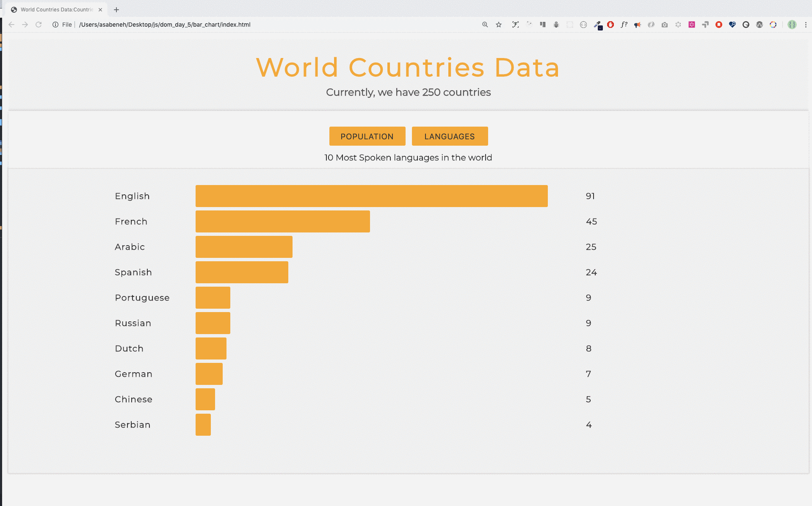
Task: Close the World Countries Data tab
Action: coord(100,9)
